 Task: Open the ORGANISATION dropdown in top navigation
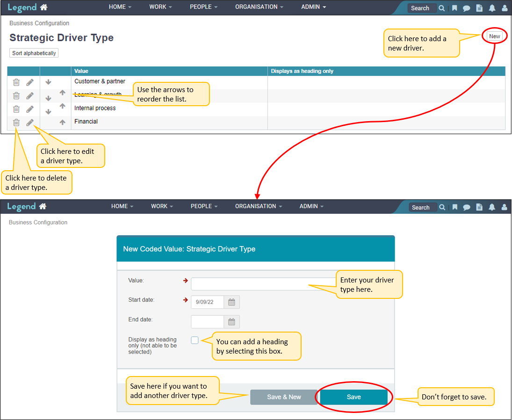(259, 7)
